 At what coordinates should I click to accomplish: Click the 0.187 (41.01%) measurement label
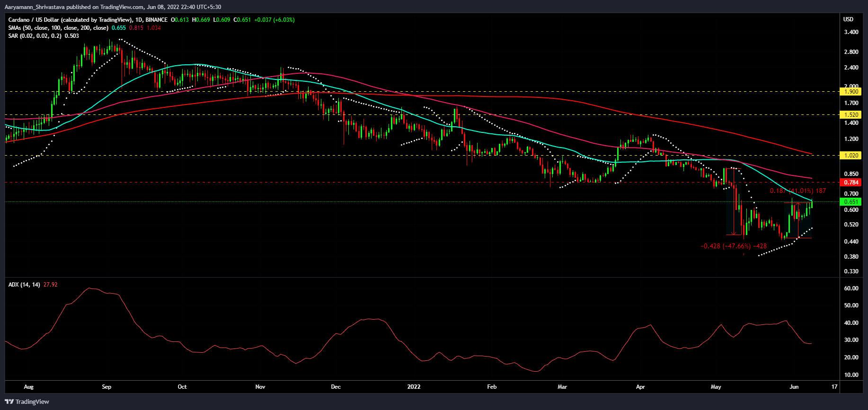[x=798, y=191]
